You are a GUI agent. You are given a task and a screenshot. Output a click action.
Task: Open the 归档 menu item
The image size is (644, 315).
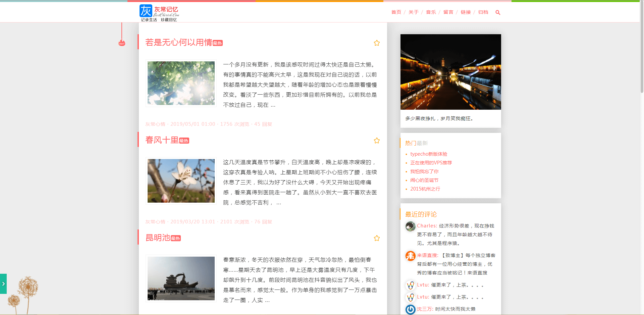(x=483, y=12)
